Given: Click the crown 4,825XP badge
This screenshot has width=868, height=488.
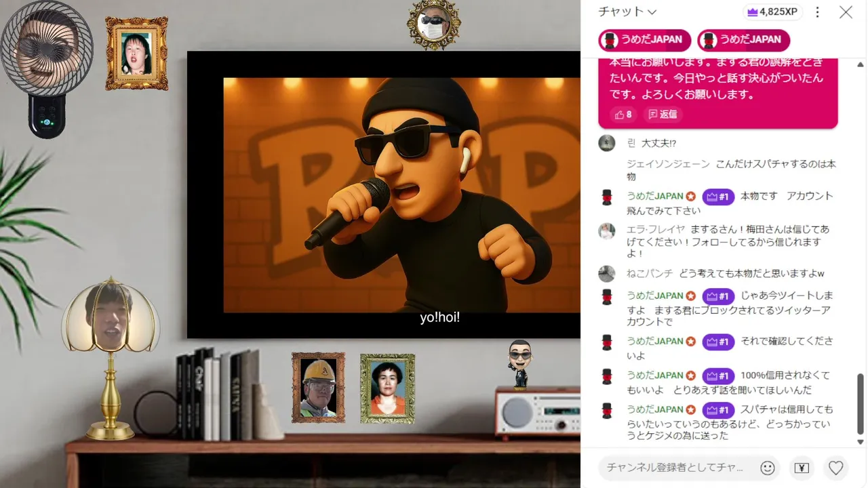Looking at the screenshot, I should (772, 12).
